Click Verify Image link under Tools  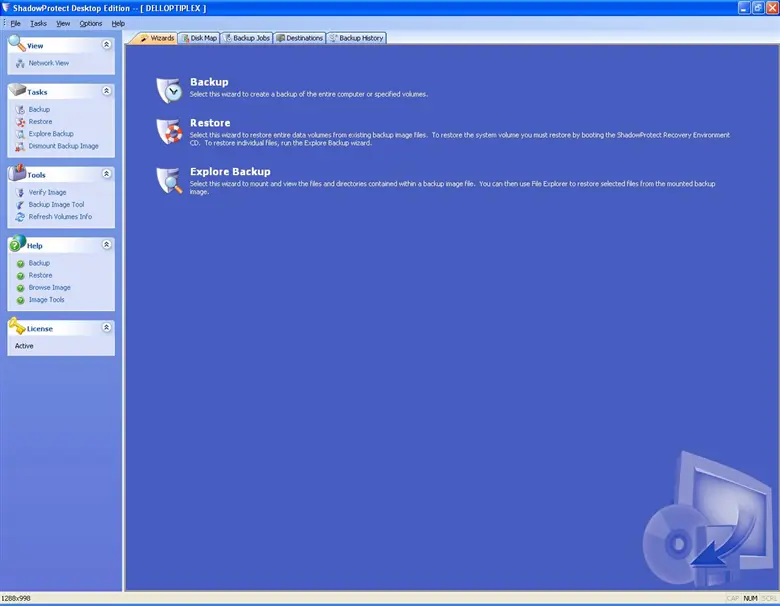coord(47,193)
